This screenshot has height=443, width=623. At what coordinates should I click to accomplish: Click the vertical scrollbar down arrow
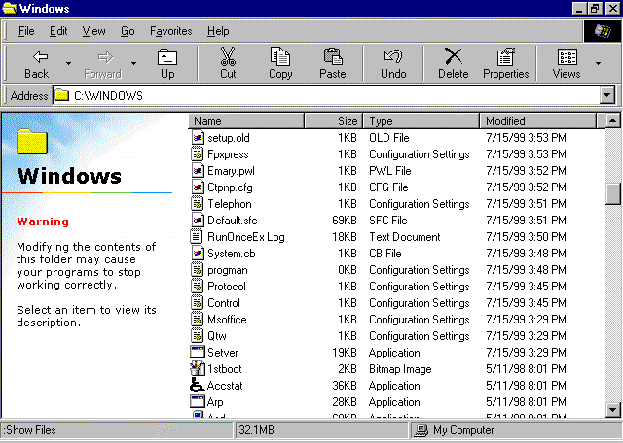pos(613,409)
